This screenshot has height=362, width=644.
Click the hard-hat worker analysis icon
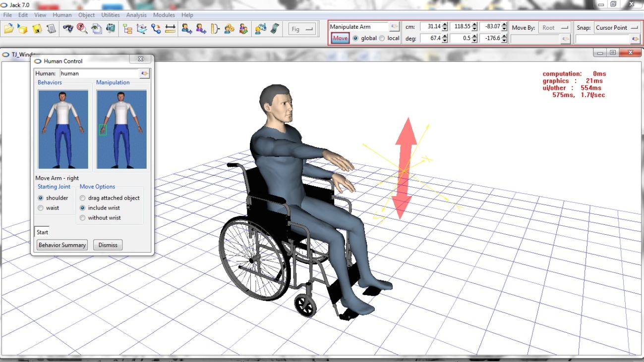tap(260, 29)
